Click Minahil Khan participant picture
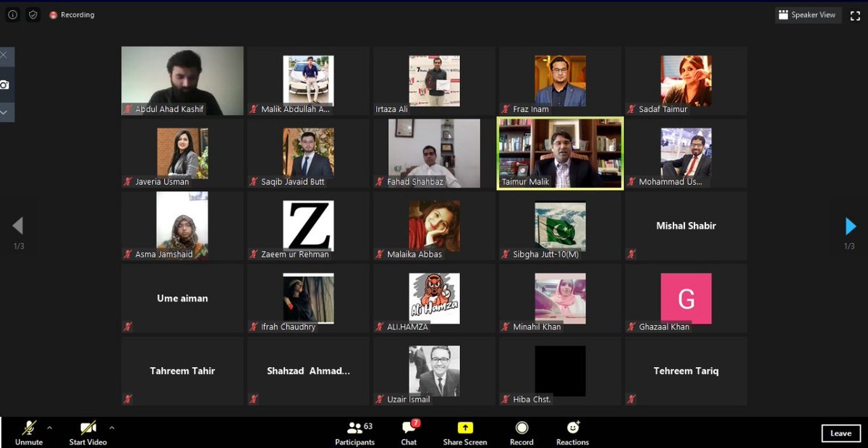Image resolution: width=868 pixels, height=448 pixels. click(560, 298)
